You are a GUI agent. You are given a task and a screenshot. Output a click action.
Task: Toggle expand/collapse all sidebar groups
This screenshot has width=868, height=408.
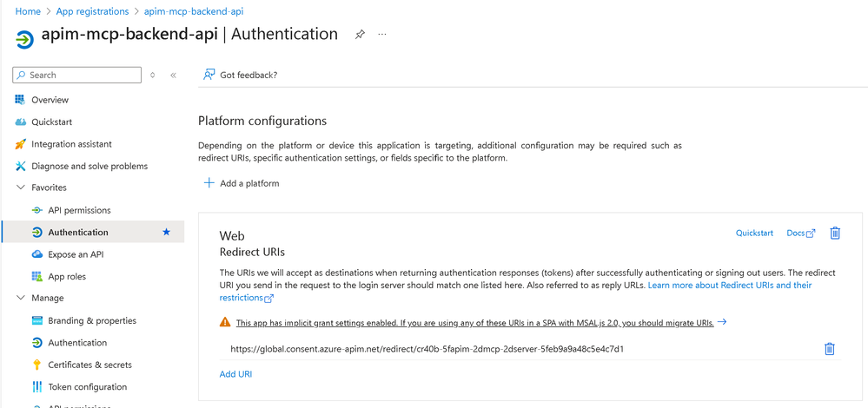[153, 76]
